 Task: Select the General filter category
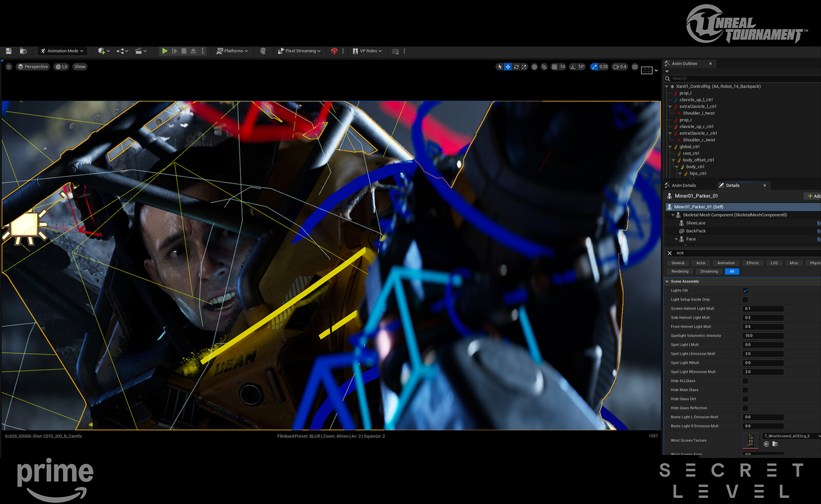coord(678,263)
